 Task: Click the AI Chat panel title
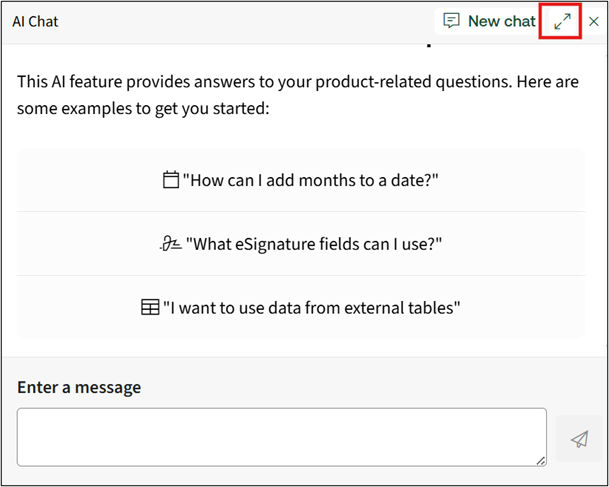click(35, 21)
